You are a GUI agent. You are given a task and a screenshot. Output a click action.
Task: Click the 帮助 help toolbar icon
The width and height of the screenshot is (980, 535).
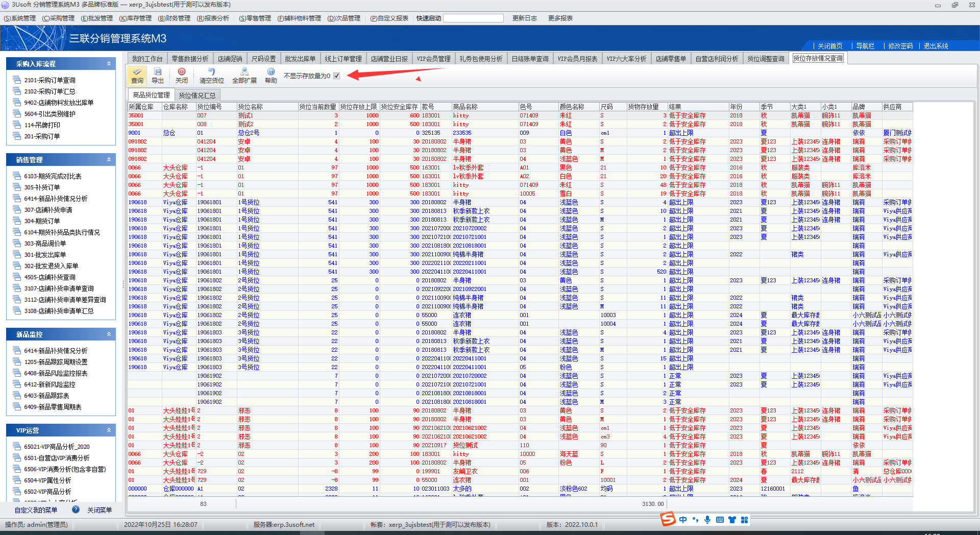click(x=271, y=76)
